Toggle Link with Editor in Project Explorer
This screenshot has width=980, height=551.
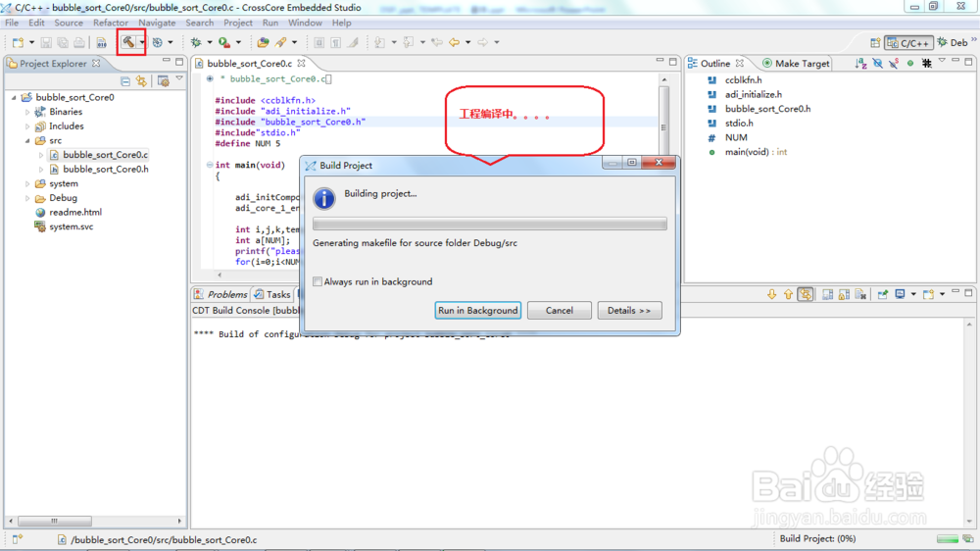(x=141, y=81)
